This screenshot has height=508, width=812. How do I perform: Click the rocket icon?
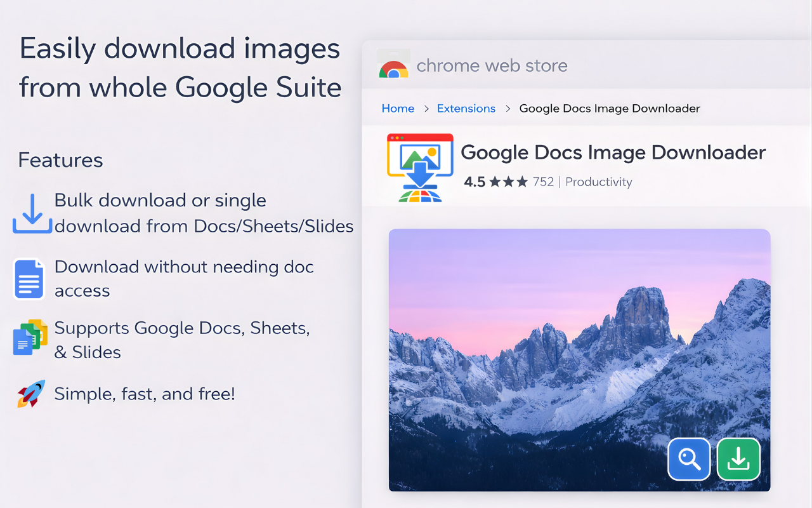coord(31,394)
